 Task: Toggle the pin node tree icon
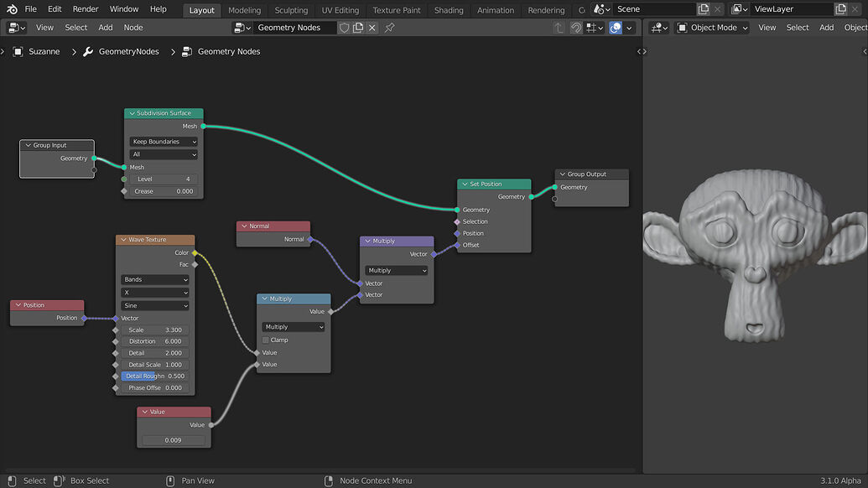(x=390, y=28)
